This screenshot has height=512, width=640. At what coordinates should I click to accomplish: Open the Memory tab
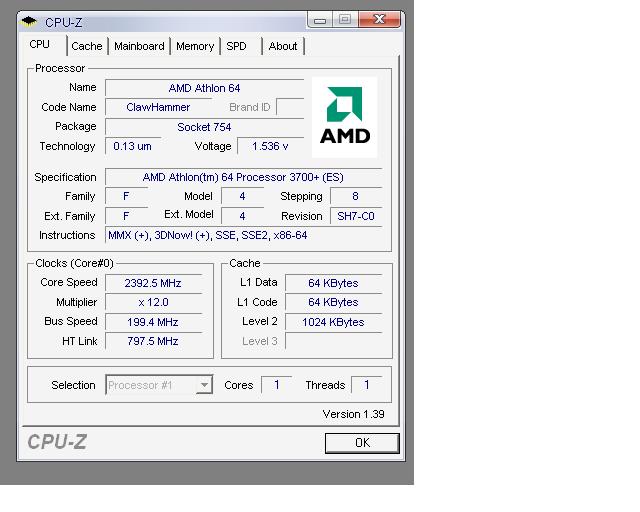tap(195, 46)
